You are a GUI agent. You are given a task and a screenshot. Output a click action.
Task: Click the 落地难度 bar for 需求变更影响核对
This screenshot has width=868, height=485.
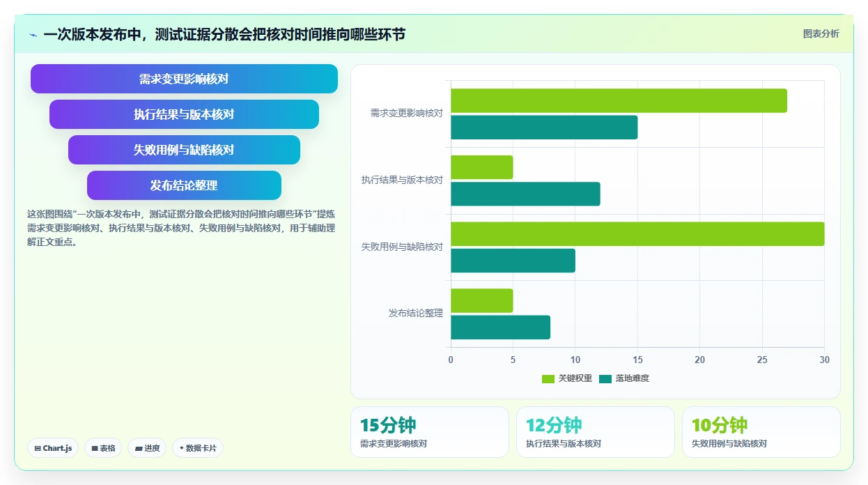(x=544, y=127)
